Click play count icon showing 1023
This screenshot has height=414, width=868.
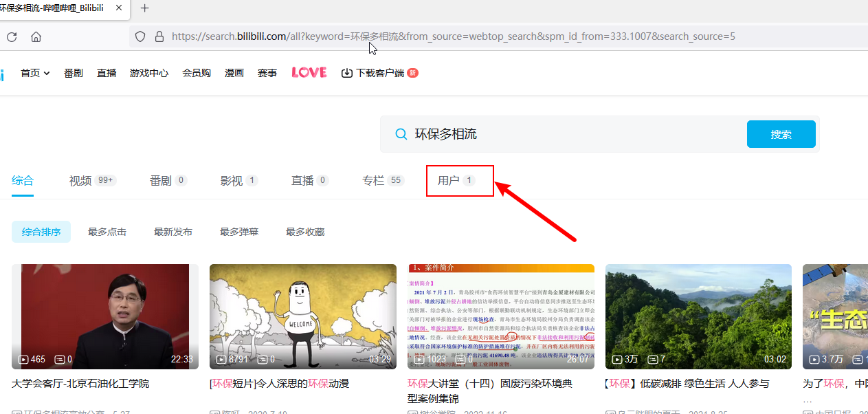pyautogui.click(x=420, y=360)
